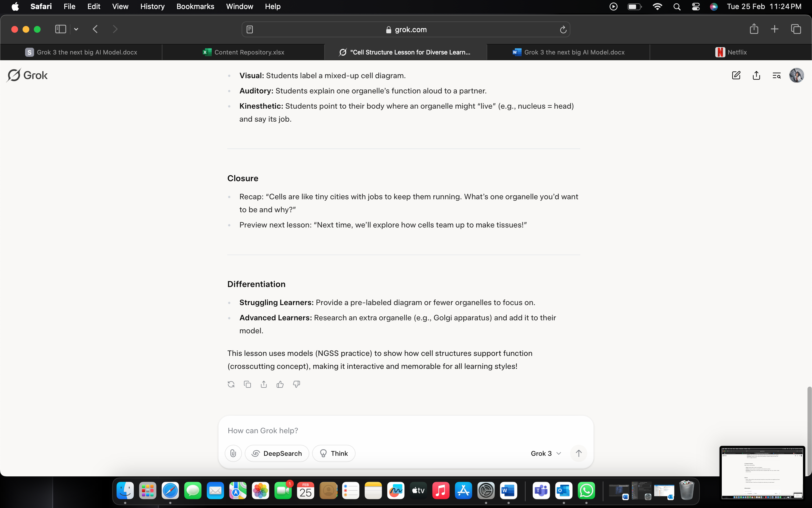Click the 'Differentiation' heading

pos(256,284)
